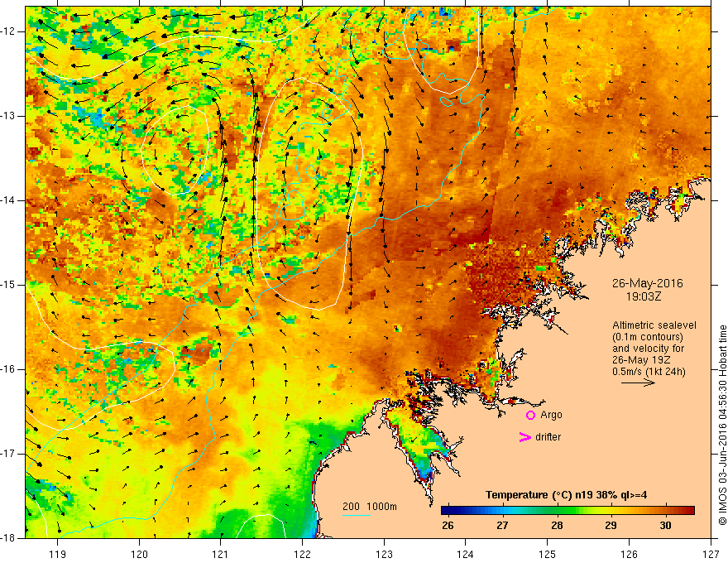
Task: Click the colorbar value 28
Action: [x=557, y=526]
